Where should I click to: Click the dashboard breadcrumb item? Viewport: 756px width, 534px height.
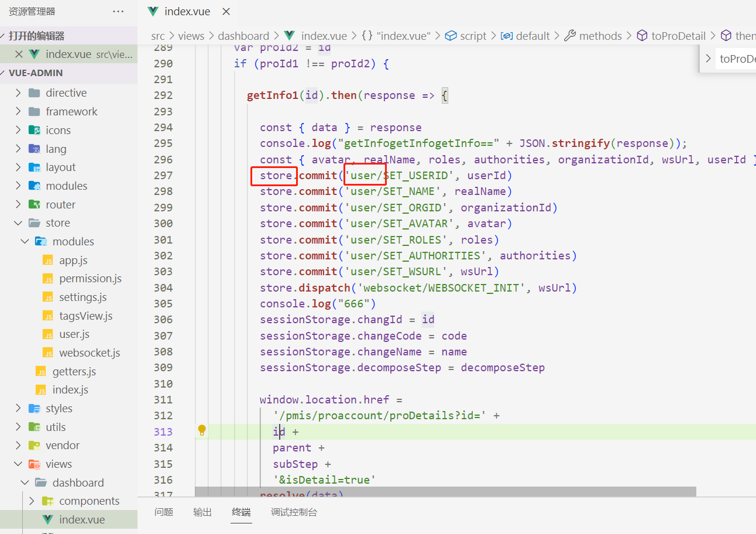[x=243, y=35]
